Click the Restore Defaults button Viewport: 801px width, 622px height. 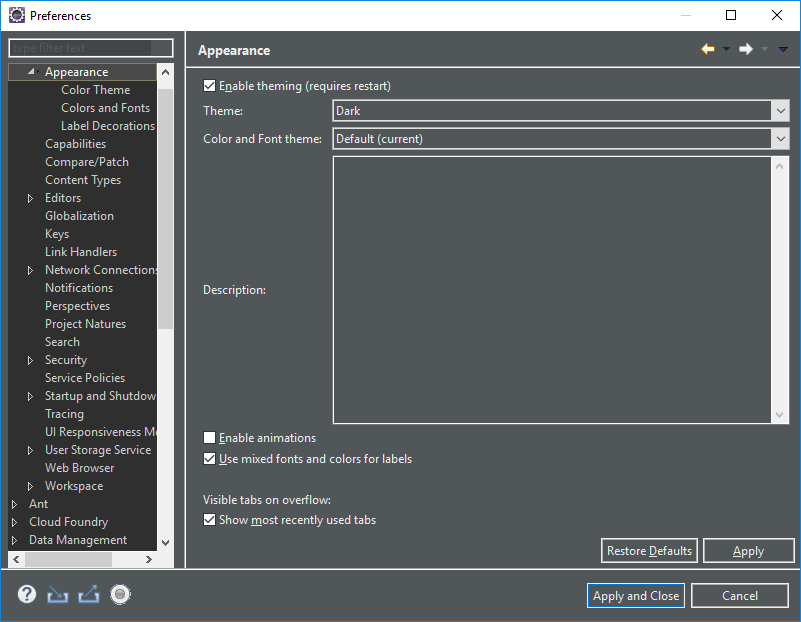tap(649, 551)
